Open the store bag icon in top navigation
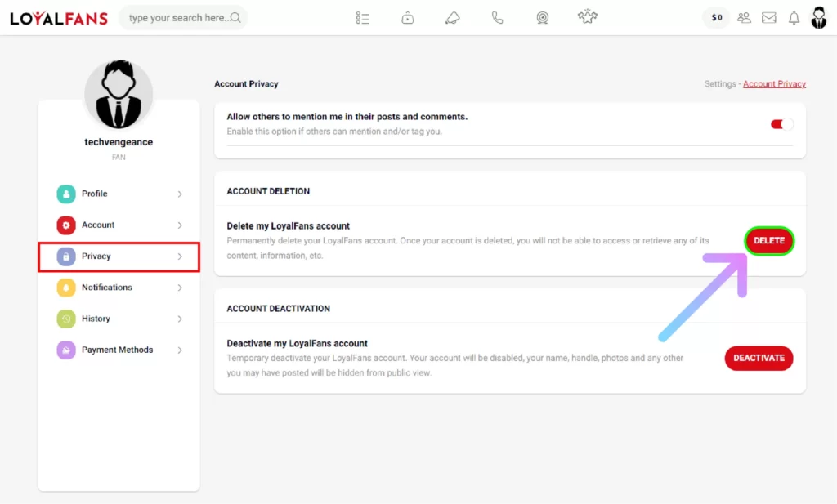 [407, 18]
